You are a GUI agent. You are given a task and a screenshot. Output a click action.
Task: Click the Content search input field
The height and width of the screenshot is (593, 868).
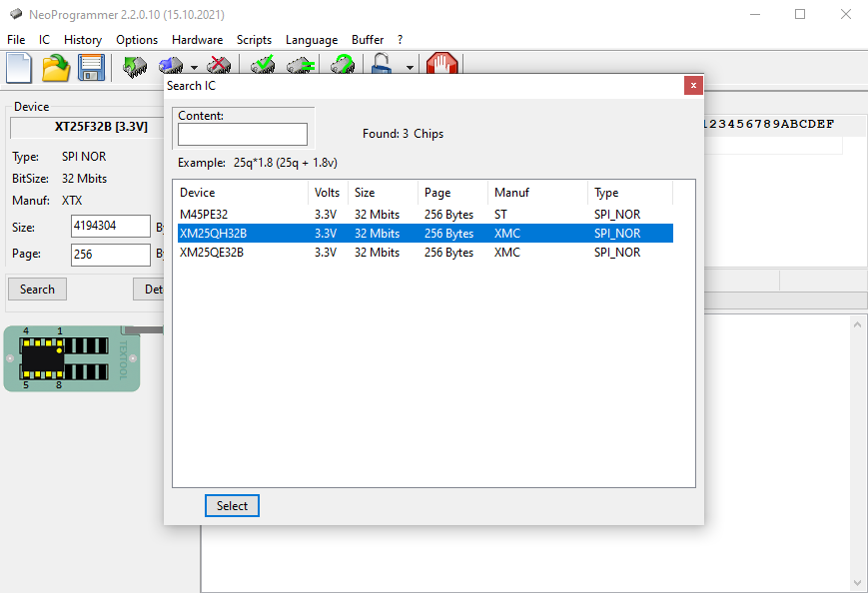[243, 135]
